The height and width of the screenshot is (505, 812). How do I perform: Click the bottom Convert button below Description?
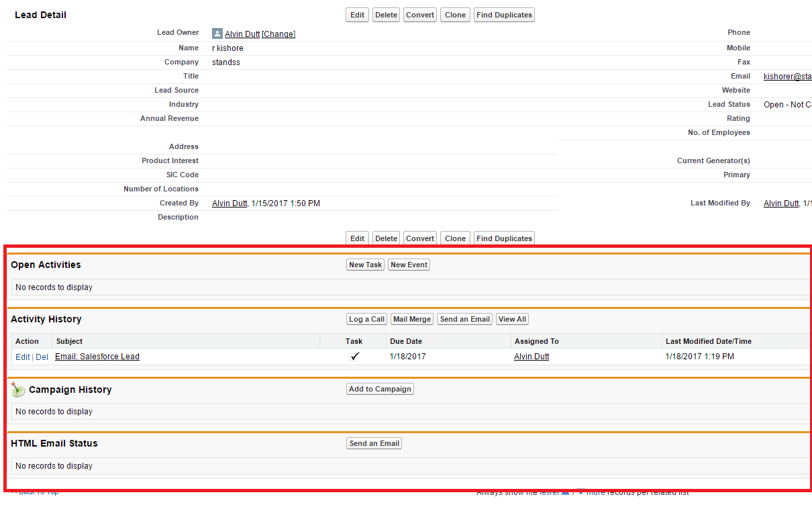pos(420,238)
